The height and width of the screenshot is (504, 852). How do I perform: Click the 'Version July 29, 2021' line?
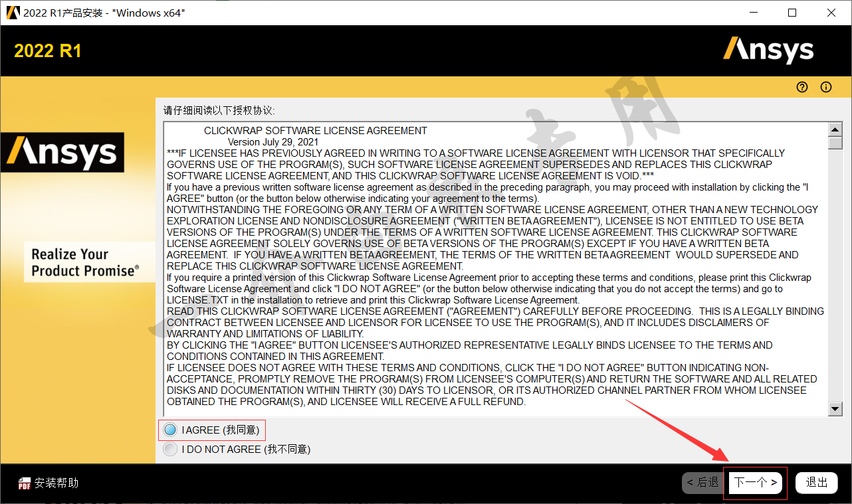point(273,142)
